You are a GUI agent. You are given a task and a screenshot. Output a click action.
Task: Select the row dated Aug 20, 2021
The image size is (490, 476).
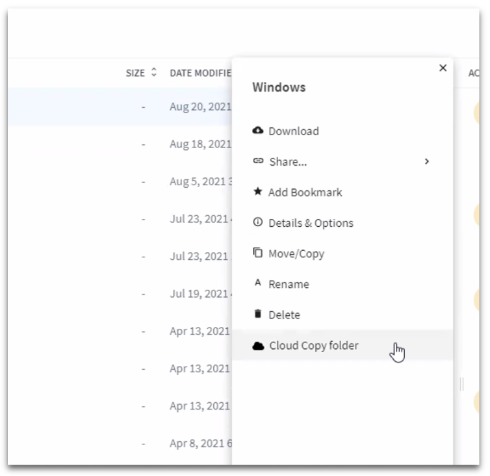[x=120, y=107]
